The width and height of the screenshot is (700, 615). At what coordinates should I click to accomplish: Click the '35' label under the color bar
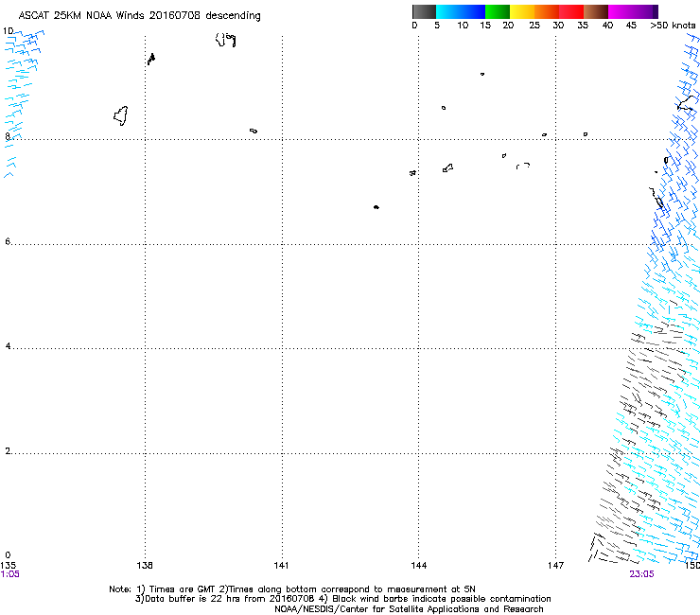coord(583,26)
